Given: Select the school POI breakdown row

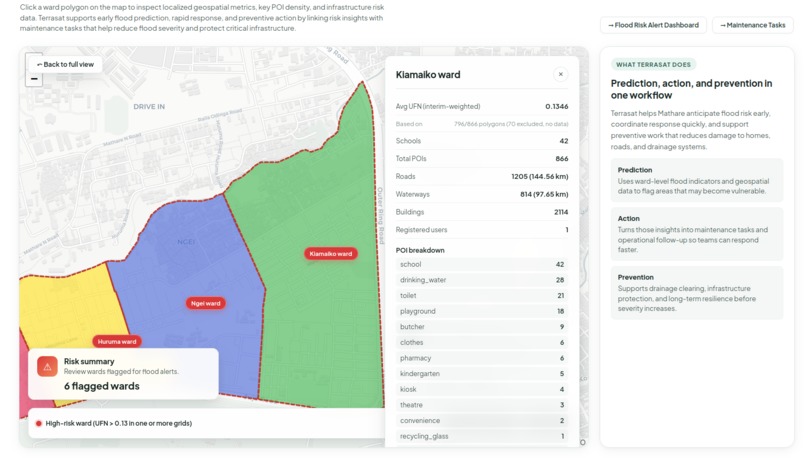Looking at the screenshot, I should (482, 264).
